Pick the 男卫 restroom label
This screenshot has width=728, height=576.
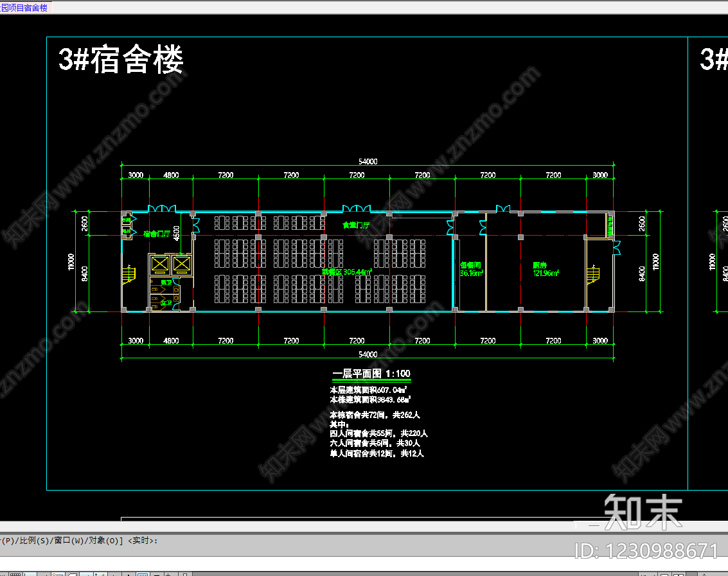tap(166, 282)
